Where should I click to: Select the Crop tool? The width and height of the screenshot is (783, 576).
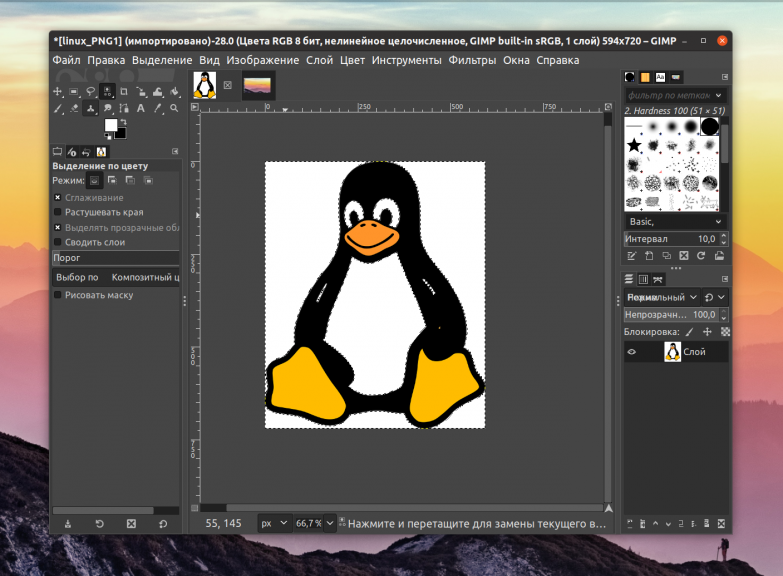124,91
